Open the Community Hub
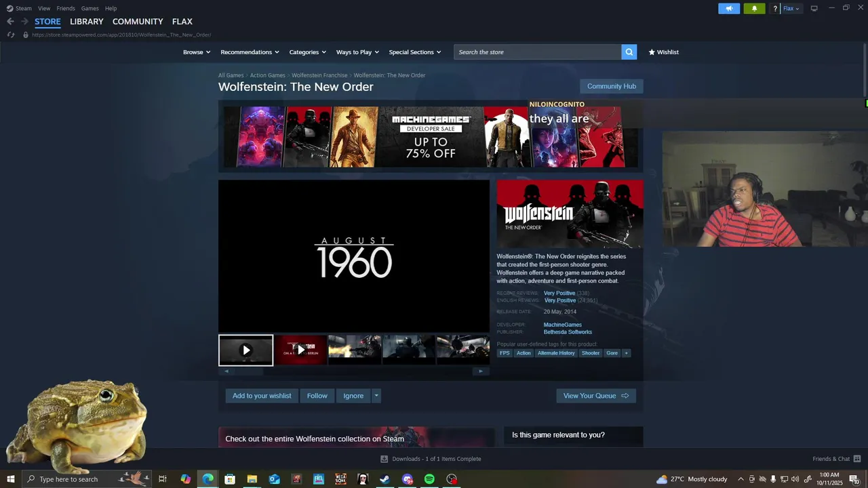 tap(612, 86)
